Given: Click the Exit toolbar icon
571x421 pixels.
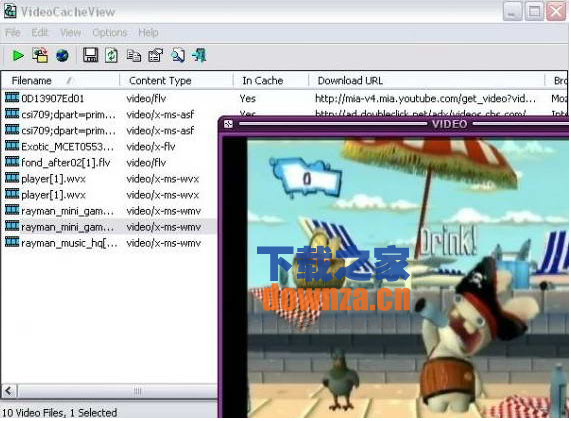Looking at the screenshot, I should point(200,55).
